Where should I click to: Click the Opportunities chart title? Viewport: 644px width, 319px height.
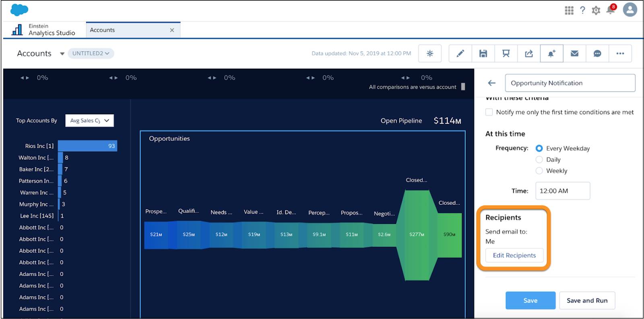pyautogui.click(x=169, y=139)
